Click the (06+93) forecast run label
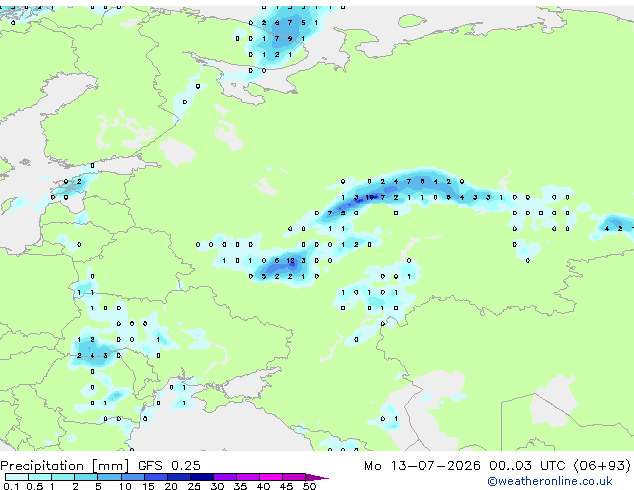 pyautogui.click(x=602, y=466)
